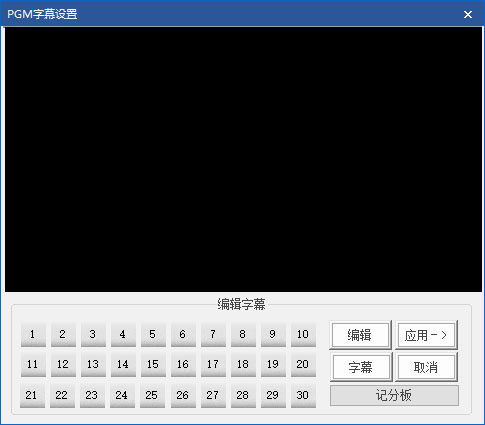
Task: Choose subtitle preset 10
Action: 303,334
